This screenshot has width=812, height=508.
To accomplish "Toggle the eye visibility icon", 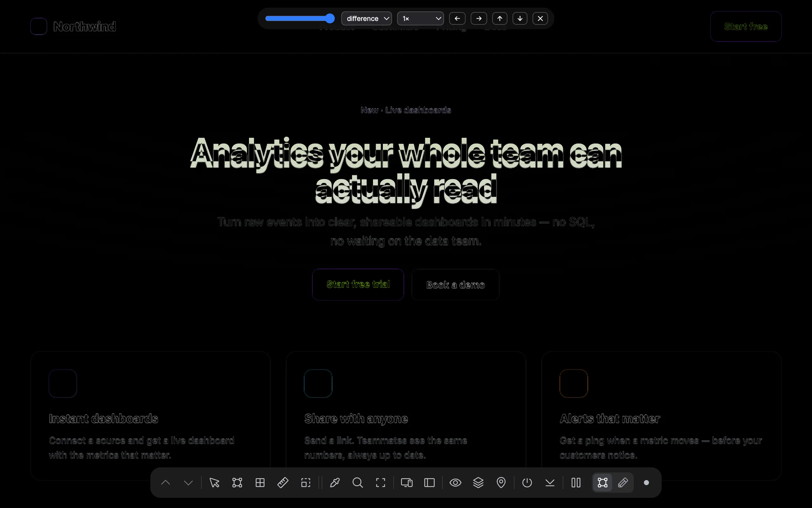I will [456, 483].
